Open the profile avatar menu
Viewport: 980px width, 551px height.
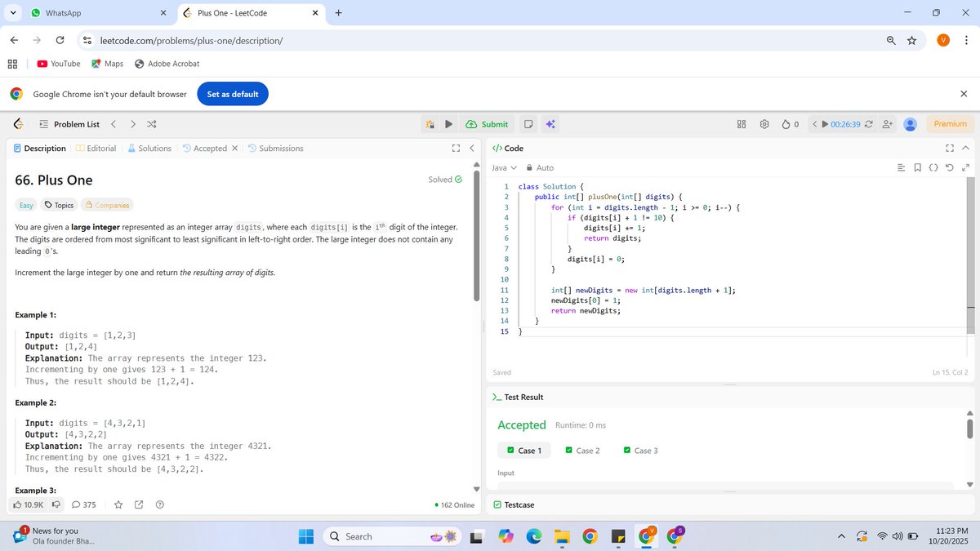(x=911, y=124)
